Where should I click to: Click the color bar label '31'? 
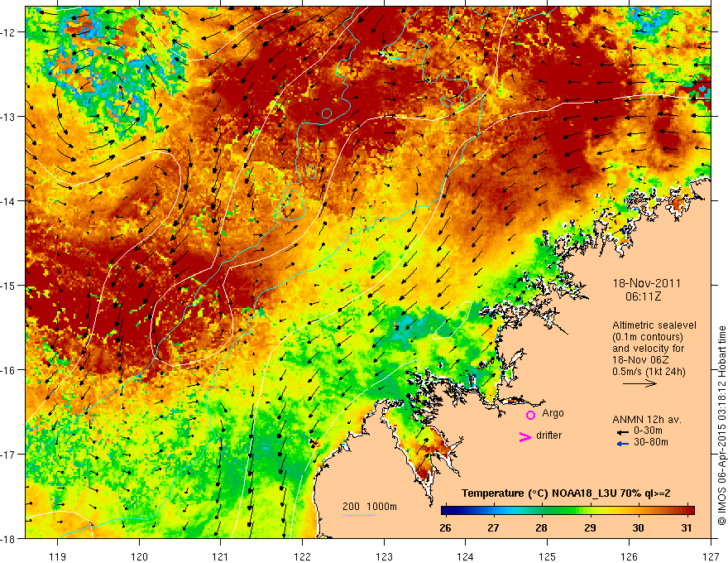pos(686,528)
